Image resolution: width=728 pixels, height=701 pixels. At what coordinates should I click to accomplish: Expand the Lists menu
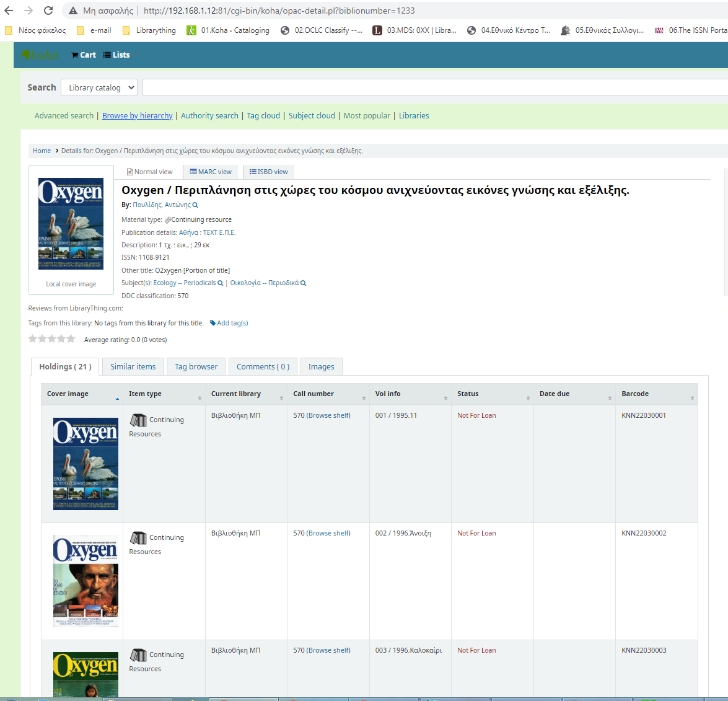tap(117, 55)
